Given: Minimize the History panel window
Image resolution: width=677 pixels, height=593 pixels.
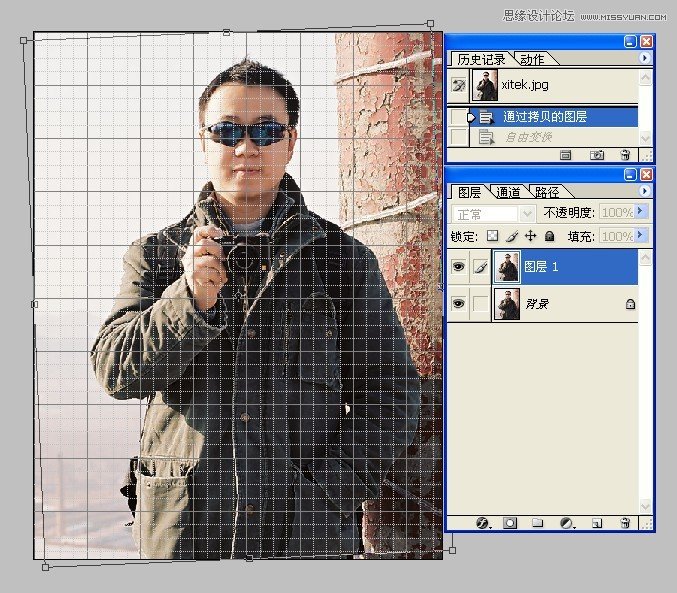Looking at the screenshot, I should pos(630,41).
